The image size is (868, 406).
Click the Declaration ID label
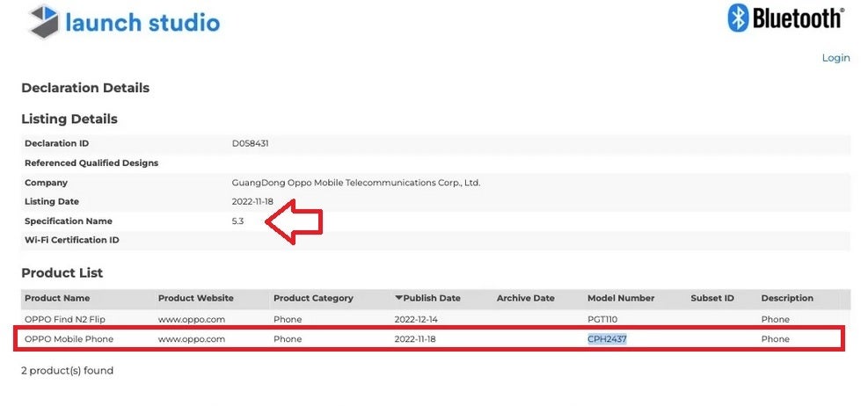(57, 143)
